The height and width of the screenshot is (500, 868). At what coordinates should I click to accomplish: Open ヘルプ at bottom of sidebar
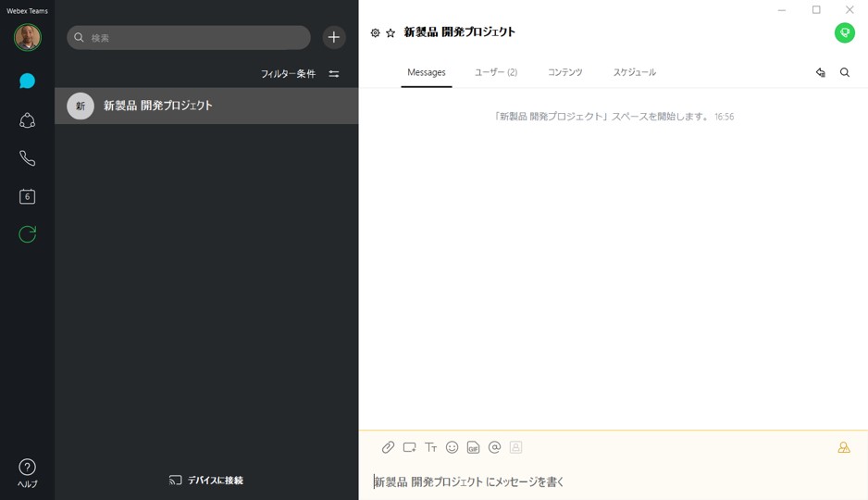click(x=27, y=471)
